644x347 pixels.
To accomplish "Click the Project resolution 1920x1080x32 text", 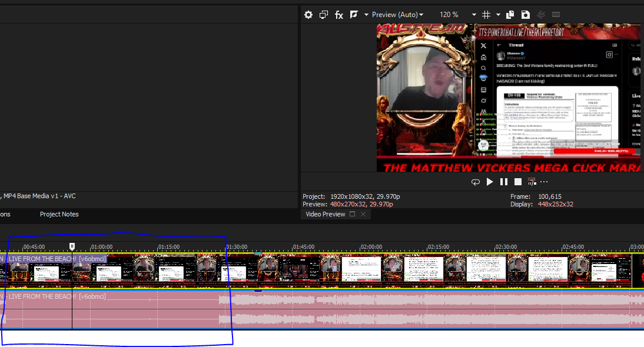I will [365, 196].
